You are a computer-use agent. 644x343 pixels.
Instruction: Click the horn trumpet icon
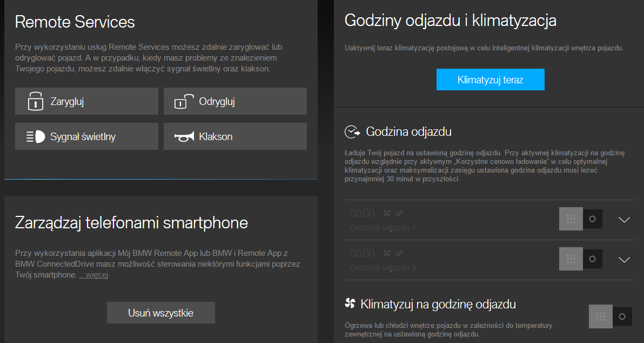click(x=184, y=136)
